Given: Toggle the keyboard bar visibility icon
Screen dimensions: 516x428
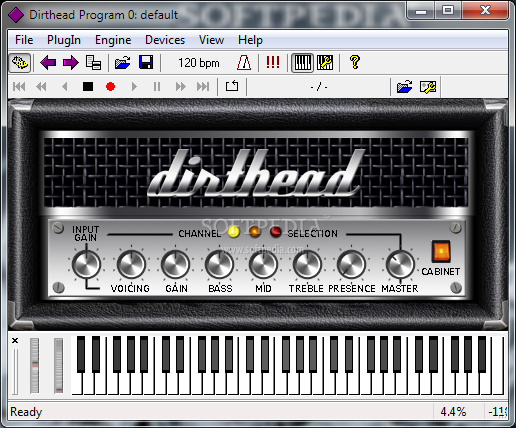Looking at the screenshot, I should point(302,63).
